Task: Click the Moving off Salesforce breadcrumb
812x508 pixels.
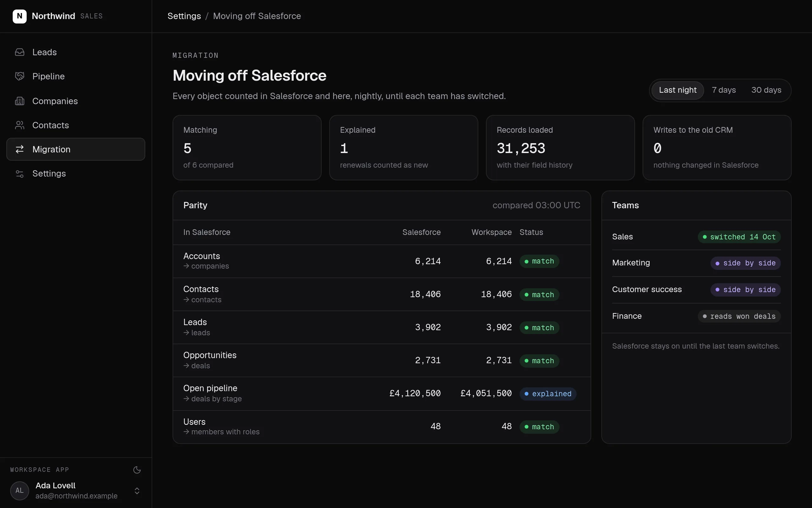Action: coord(257,16)
